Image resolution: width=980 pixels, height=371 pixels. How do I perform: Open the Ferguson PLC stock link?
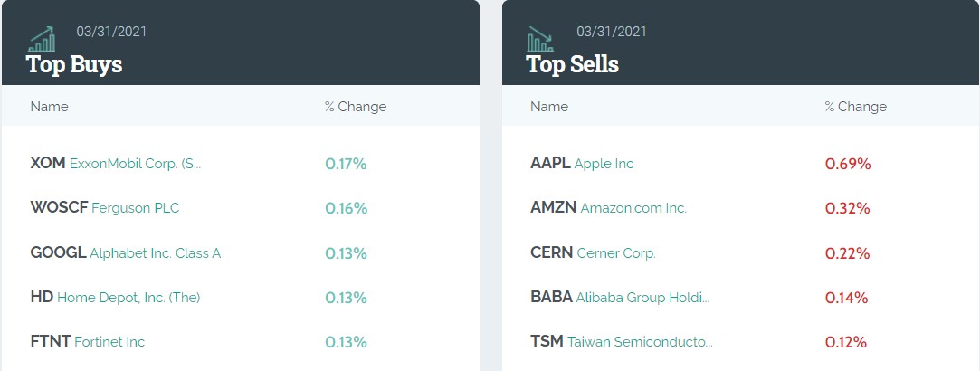(136, 208)
